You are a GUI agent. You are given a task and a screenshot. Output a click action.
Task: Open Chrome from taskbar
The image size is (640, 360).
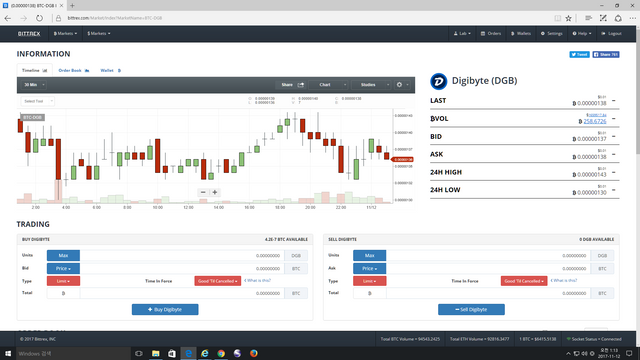coord(221,353)
